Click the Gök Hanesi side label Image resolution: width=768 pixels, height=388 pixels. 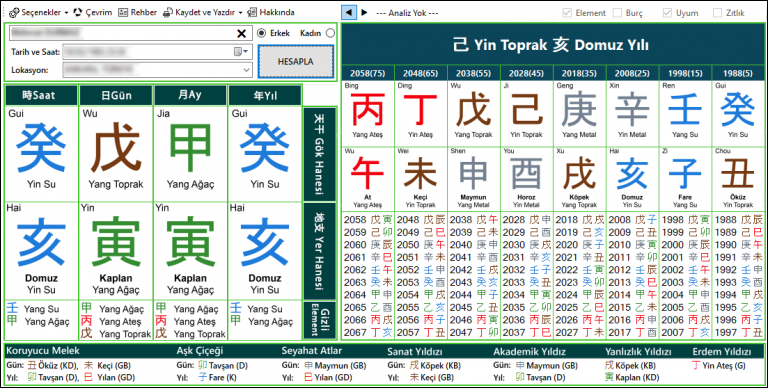(319, 154)
